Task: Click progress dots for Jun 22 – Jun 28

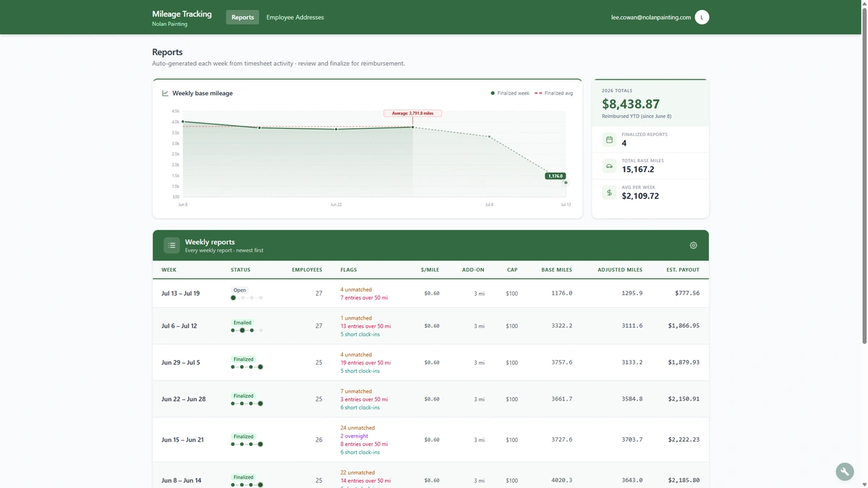Action: pos(247,403)
